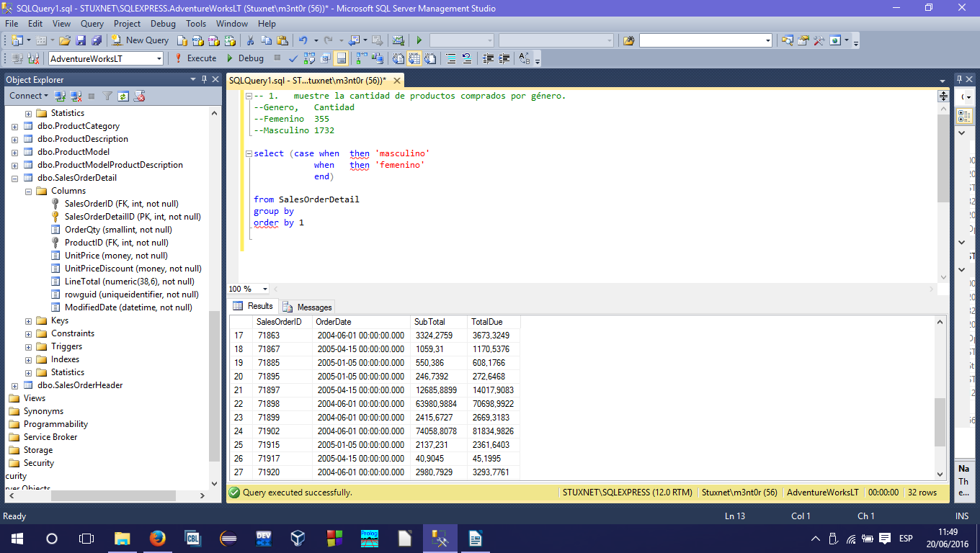
Task: Collapse the dbo.SalesOrderDetail table node
Action: (x=15, y=178)
